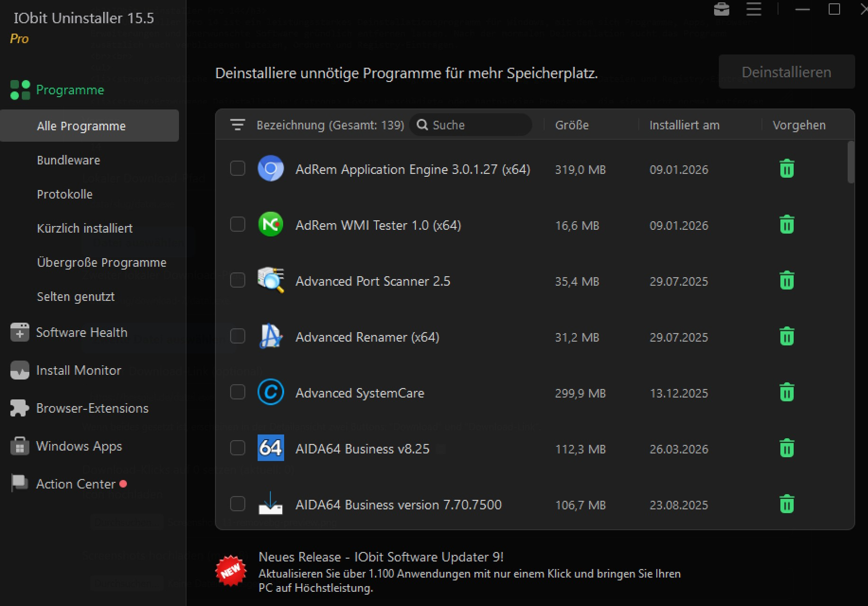Check the Advanced SystemCare checkbox
This screenshot has width=868, height=606.
point(237,392)
